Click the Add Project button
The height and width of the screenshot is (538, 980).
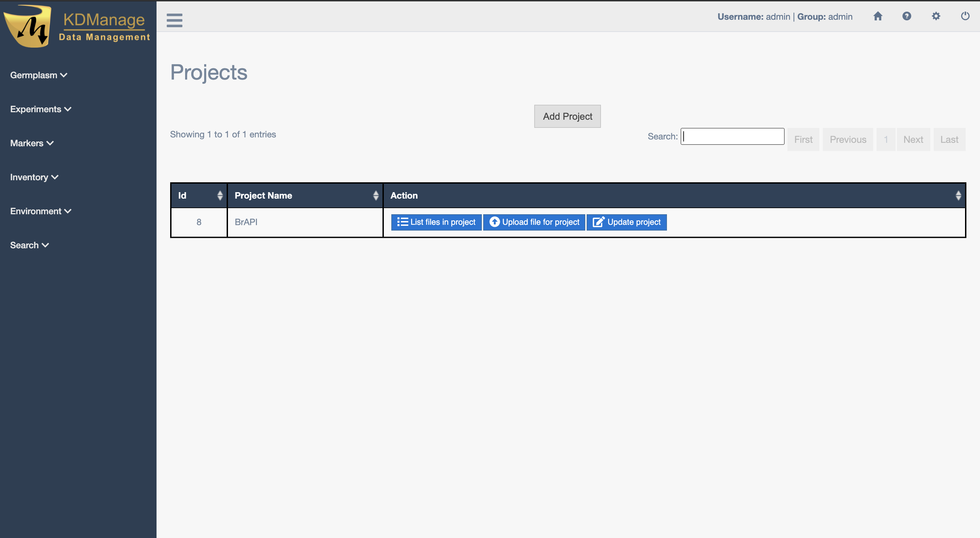pos(567,116)
